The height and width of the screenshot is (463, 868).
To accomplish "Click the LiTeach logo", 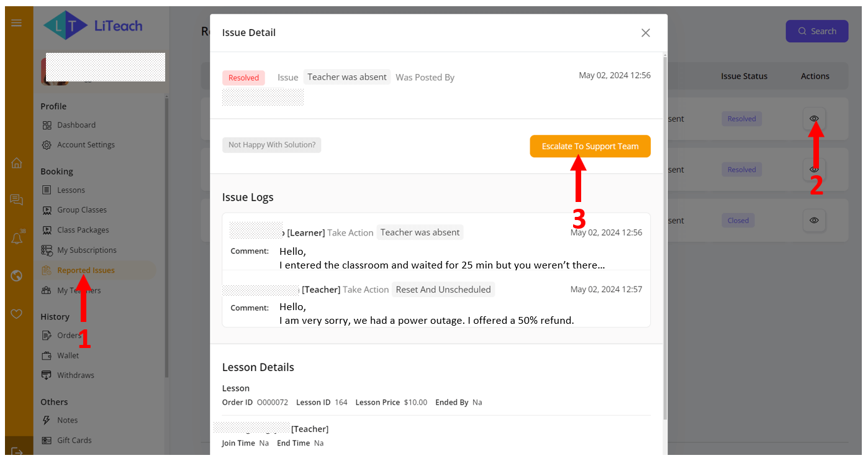I will (93, 25).
